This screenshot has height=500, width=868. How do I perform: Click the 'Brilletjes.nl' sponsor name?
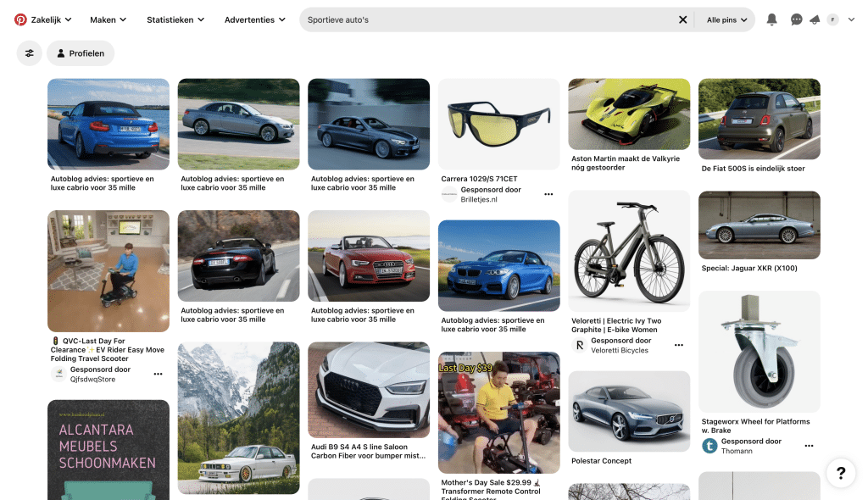click(479, 199)
